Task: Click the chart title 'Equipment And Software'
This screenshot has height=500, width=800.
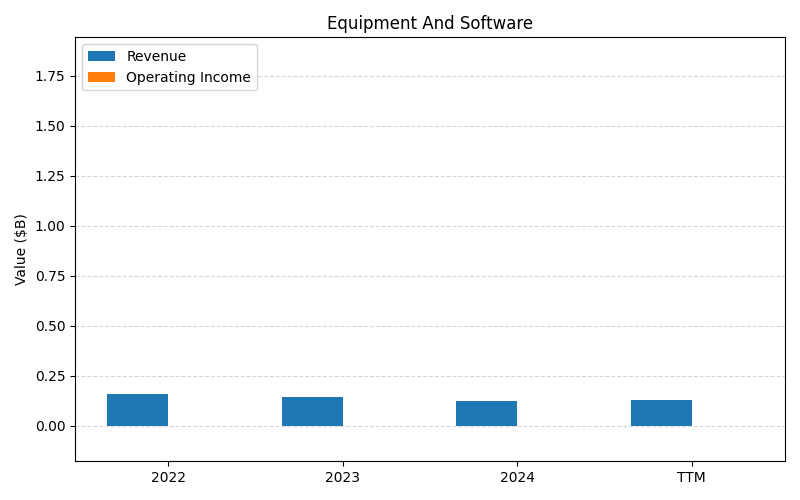Action: tap(430, 23)
